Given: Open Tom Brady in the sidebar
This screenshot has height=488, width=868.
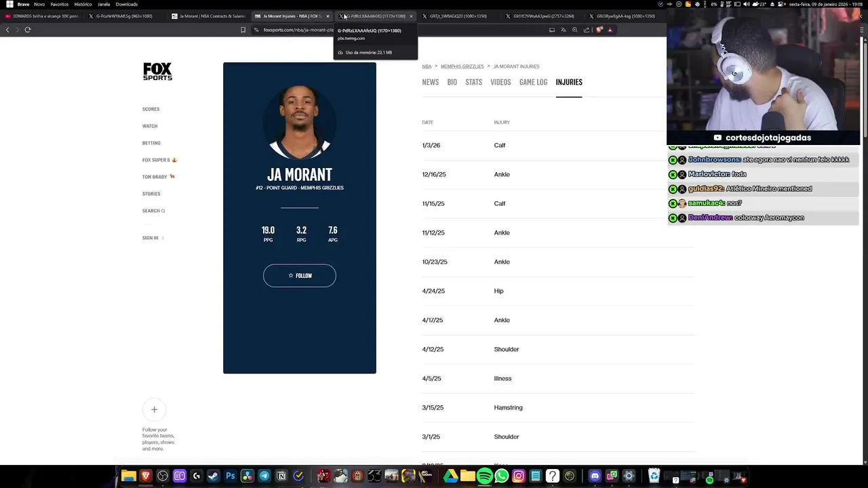Looking at the screenshot, I should click(159, 177).
